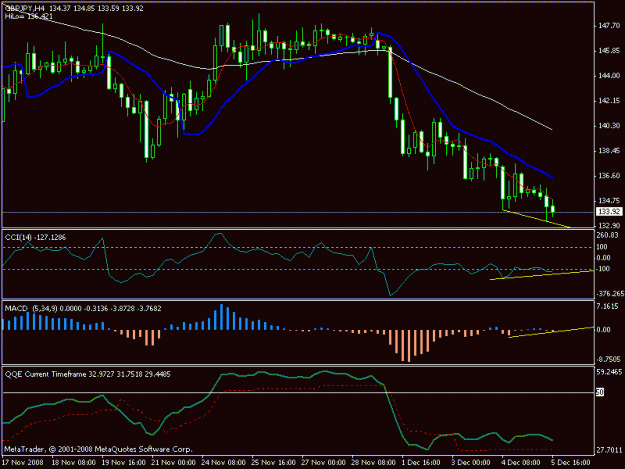Click the QQE level 50 tag
The height and width of the screenshot is (469, 625).
click(600, 392)
